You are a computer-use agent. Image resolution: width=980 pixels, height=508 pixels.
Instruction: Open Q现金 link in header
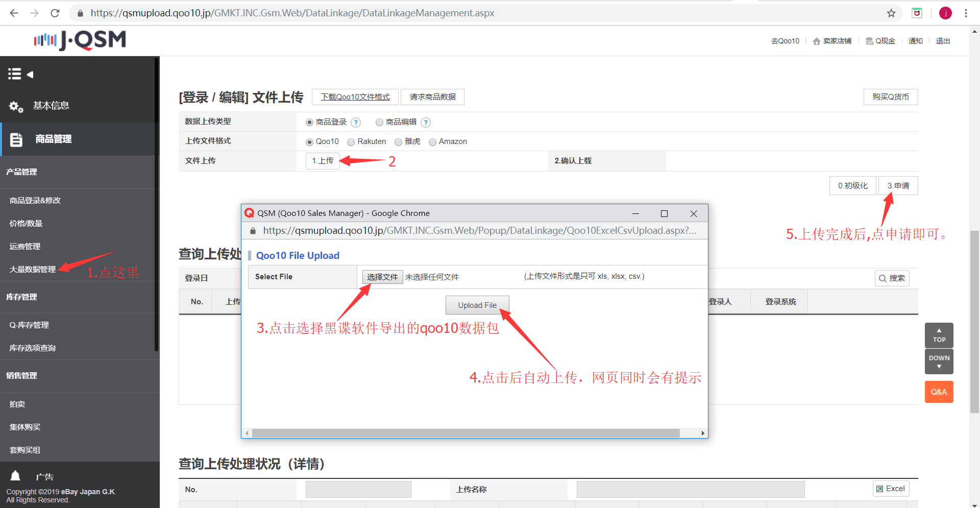coord(880,41)
